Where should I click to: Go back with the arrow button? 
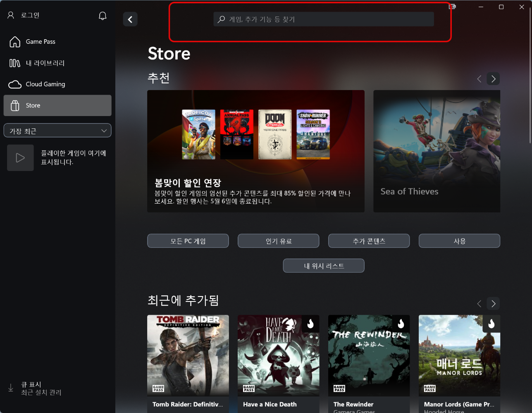pyautogui.click(x=130, y=19)
